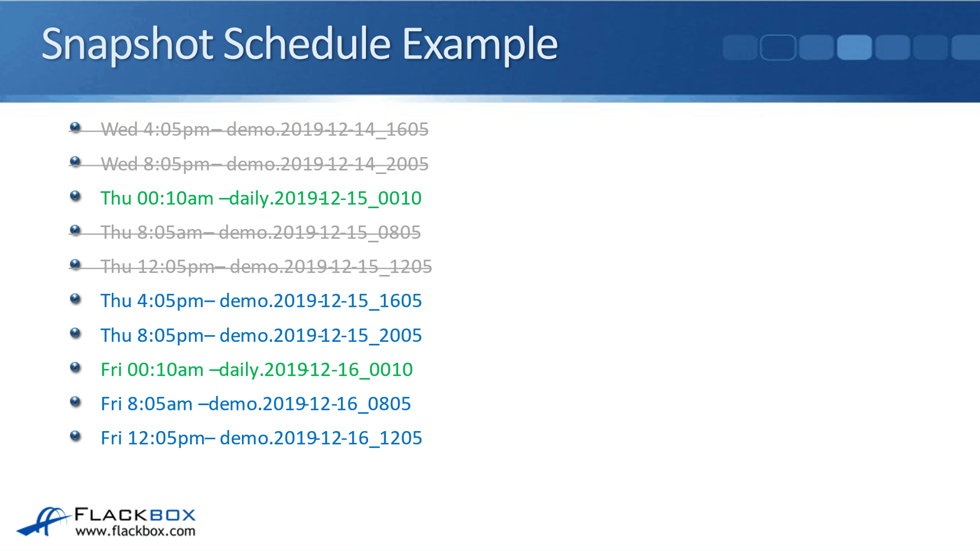Viewport: 980px width, 551px height.
Task: Click the demo.2019-12-15_2005 snapshot text
Action: [x=320, y=335]
